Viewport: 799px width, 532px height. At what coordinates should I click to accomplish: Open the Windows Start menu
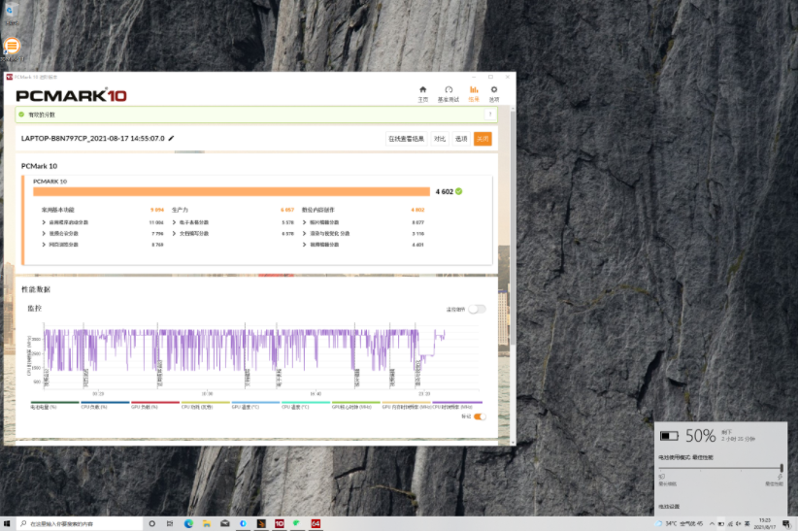click(x=7, y=524)
